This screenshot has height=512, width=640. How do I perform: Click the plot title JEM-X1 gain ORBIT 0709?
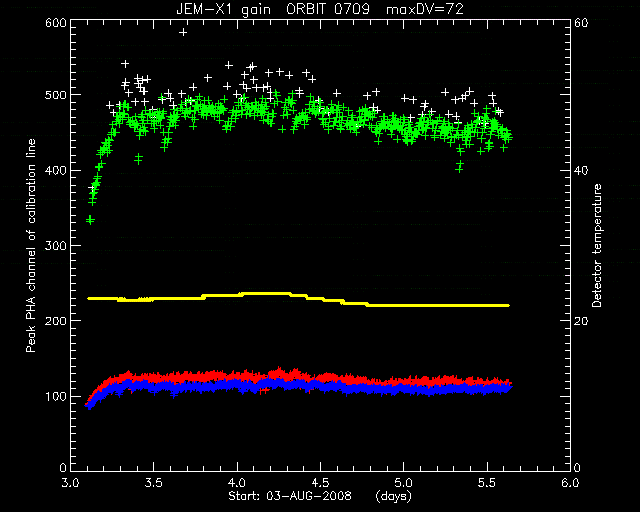coord(273,9)
